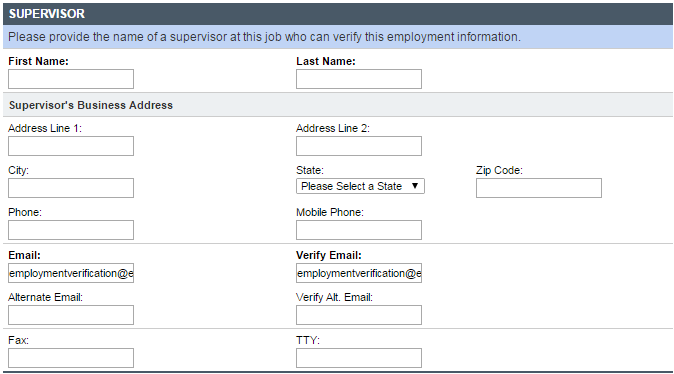674x374 pixels.
Task: Focus the Verify Email field
Action: tap(359, 273)
